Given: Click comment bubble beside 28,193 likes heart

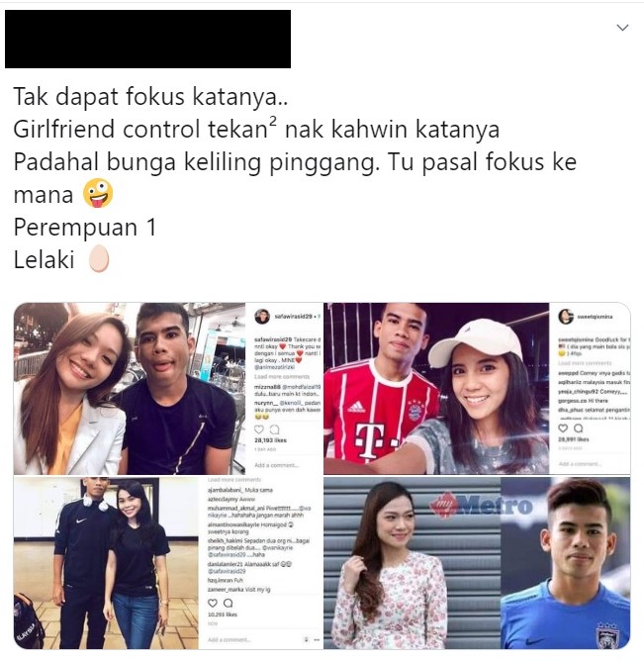Looking at the screenshot, I should pos(274,429).
